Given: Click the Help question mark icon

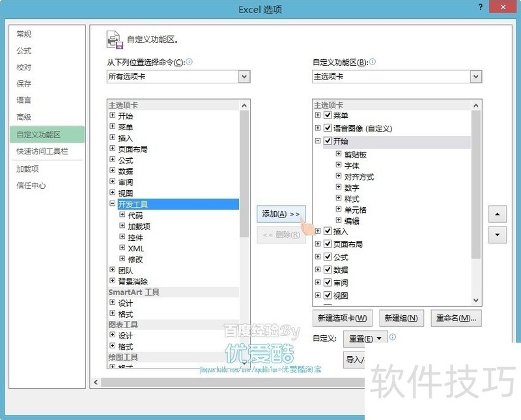Looking at the screenshot, I should (481, 7).
